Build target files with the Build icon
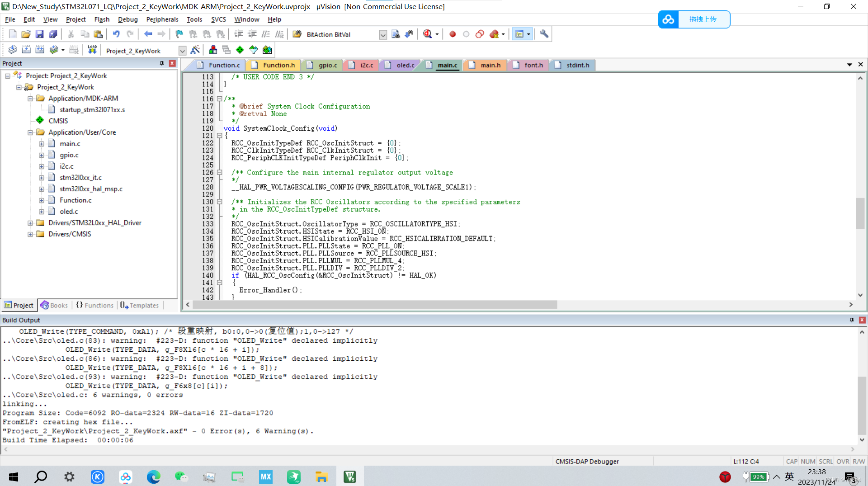This screenshot has height=486, width=868. (26, 50)
